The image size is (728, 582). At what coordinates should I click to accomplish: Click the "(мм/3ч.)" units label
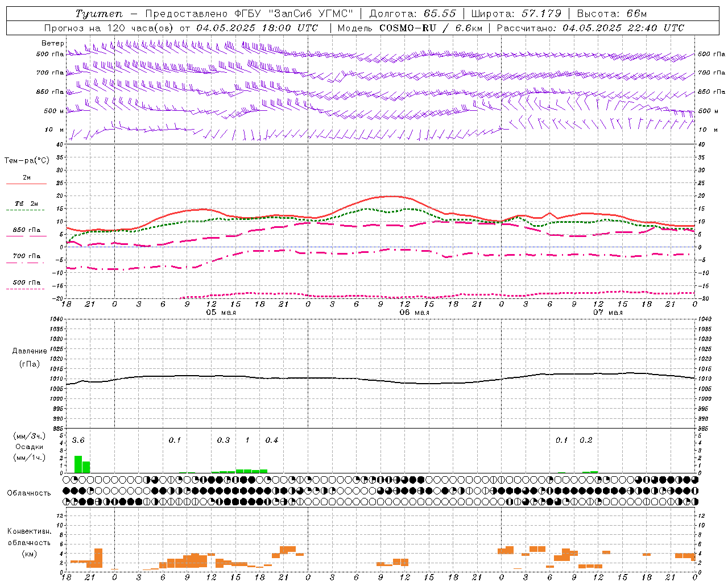[x=29, y=436]
